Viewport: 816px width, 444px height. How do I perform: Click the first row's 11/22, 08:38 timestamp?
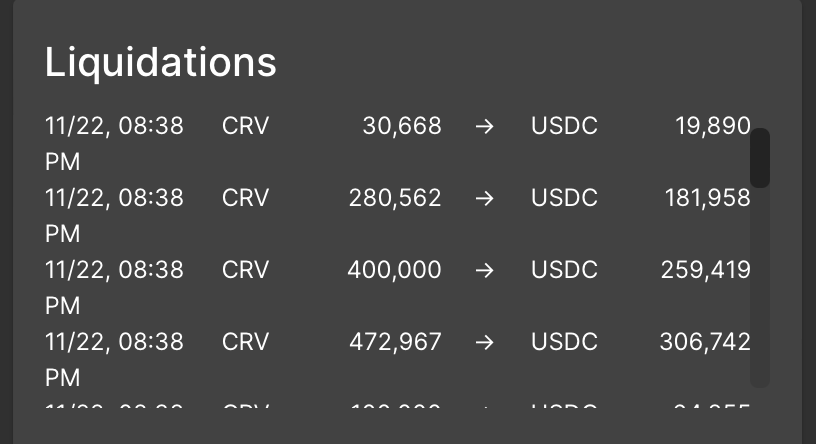114,144
